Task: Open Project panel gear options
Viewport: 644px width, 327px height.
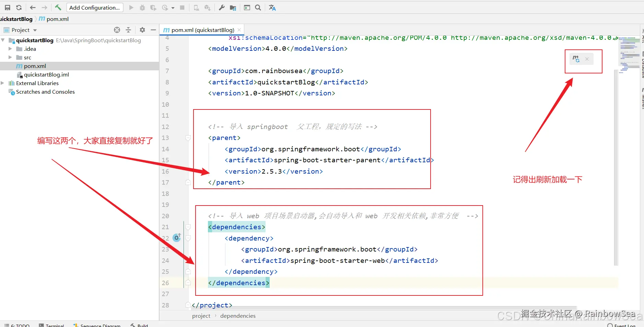Action: 142,30
